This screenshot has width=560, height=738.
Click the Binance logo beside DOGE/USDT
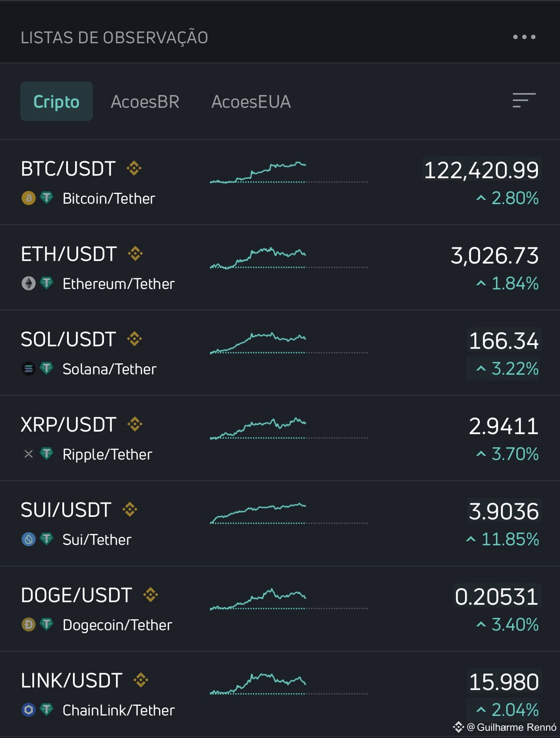pyautogui.click(x=151, y=595)
